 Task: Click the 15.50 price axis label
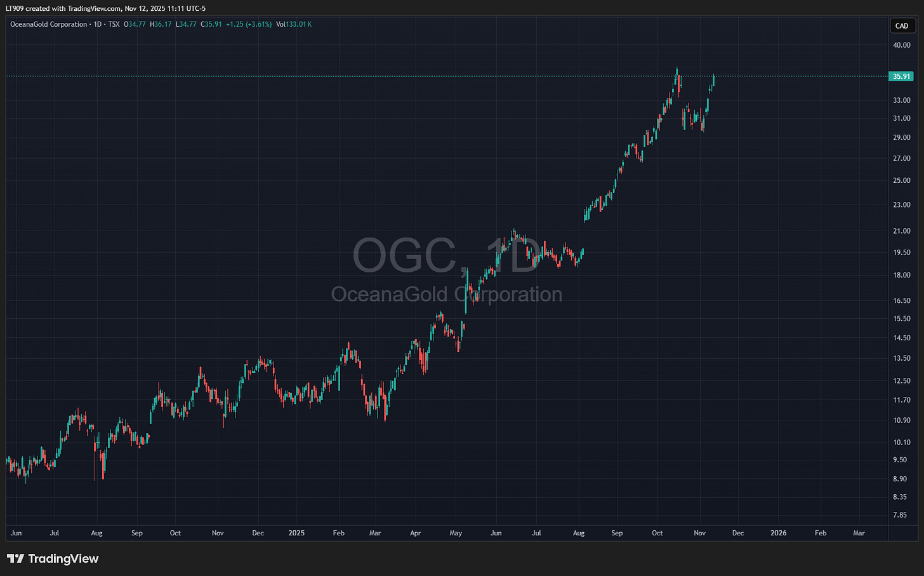(902, 319)
